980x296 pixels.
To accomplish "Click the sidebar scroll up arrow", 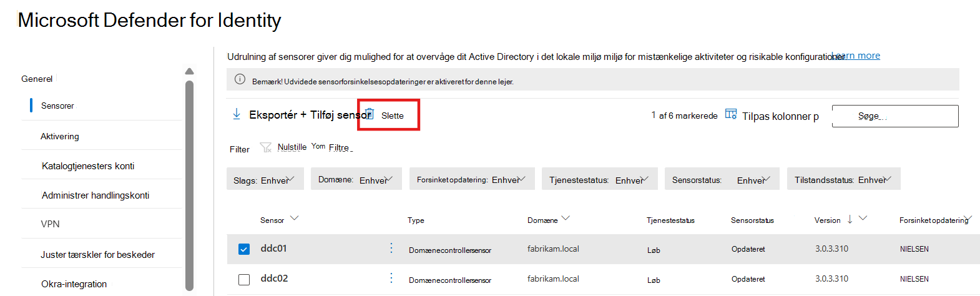I will click(x=190, y=71).
